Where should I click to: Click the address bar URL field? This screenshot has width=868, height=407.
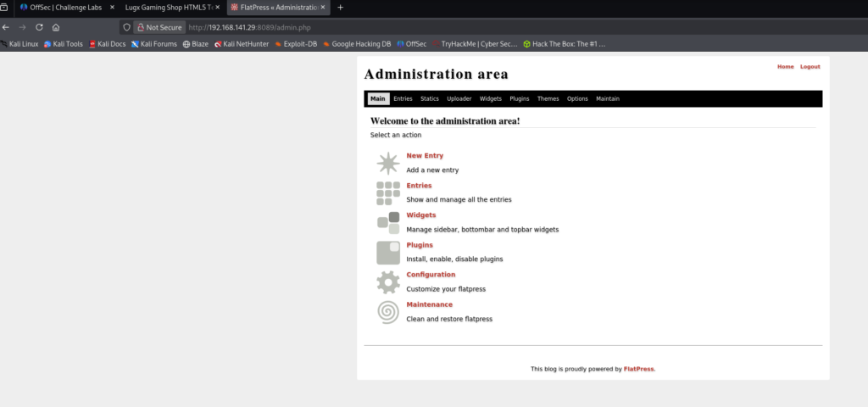(424, 27)
